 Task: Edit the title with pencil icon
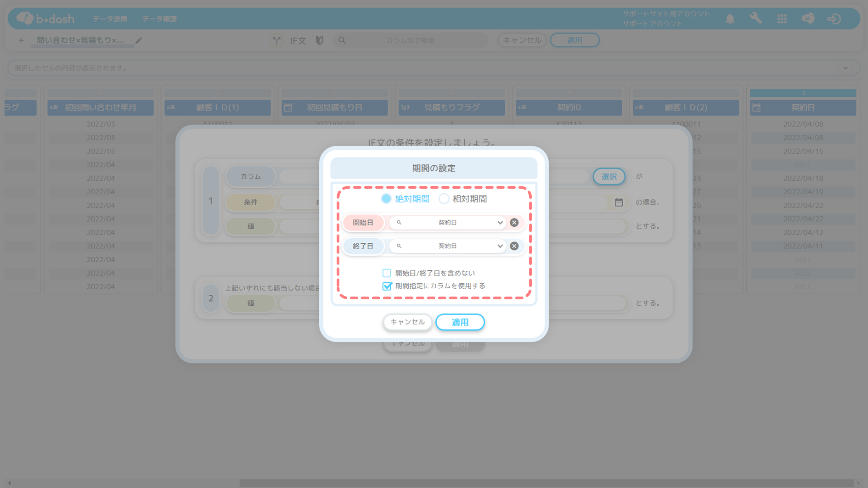coord(139,40)
